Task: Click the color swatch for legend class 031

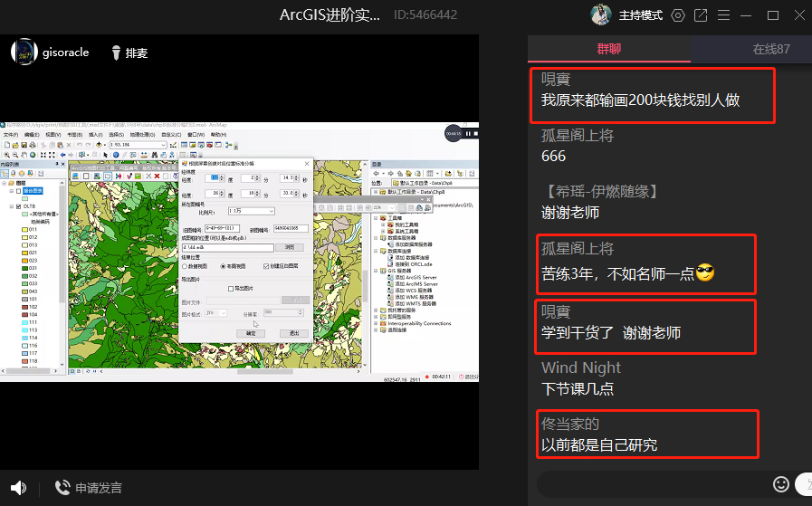Action: [24, 268]
